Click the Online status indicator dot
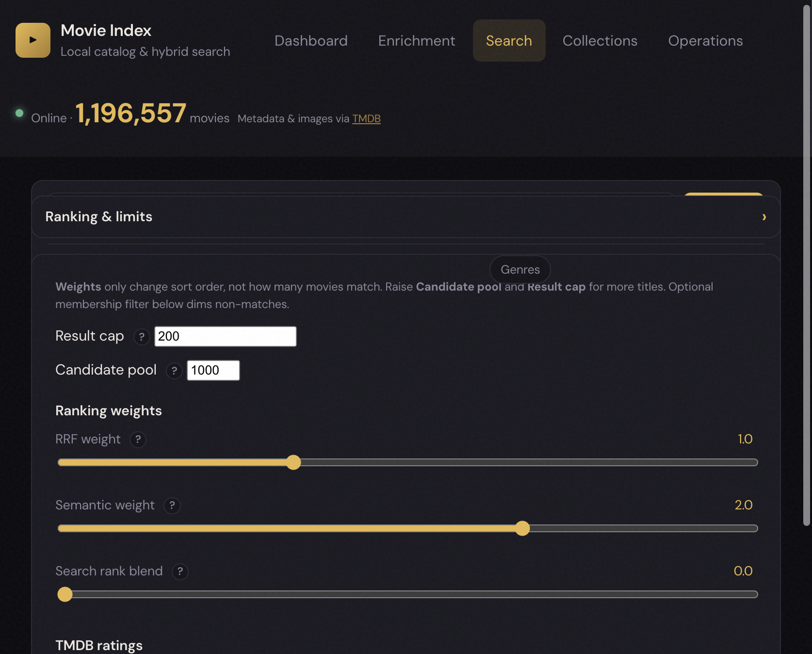This screenshot has height=654, width=812. pos(19,113)
